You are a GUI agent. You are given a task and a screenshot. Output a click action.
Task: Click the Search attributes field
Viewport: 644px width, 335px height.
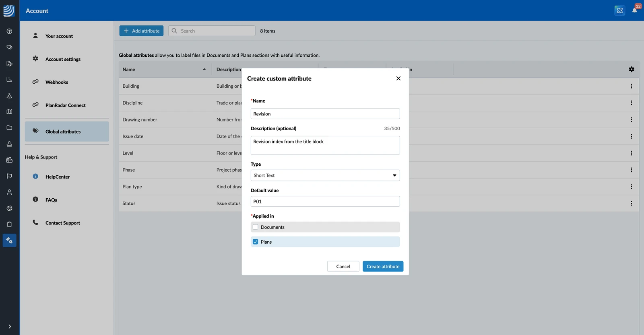212,31
